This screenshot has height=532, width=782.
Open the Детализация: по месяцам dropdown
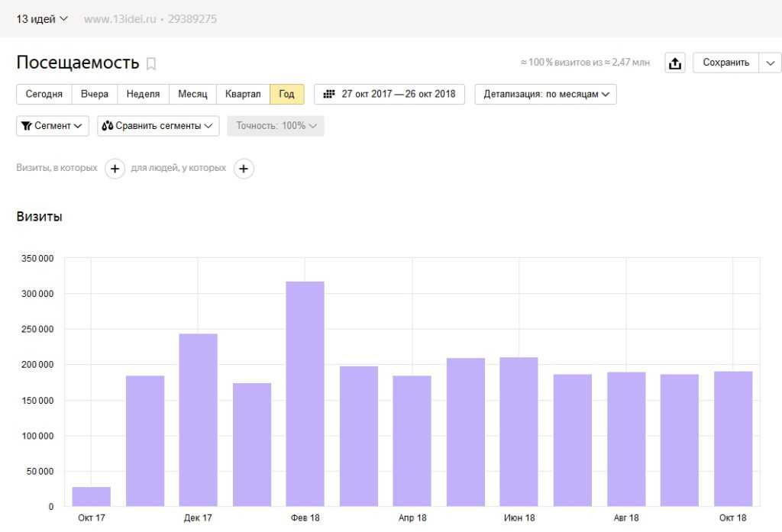pyautogui.click(x=545, y=94)
